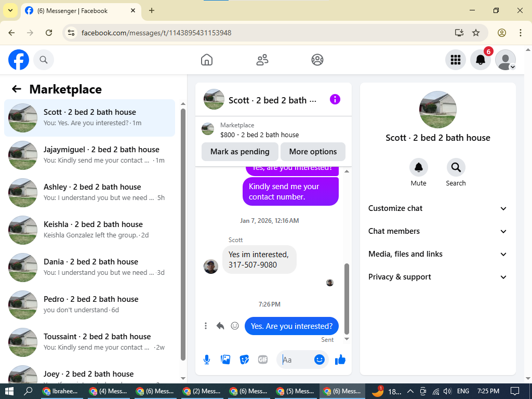This screenshot has height=399, width=532.
Task: Open the Chrome three-dot menu
Action: click(x=521, y=33)
